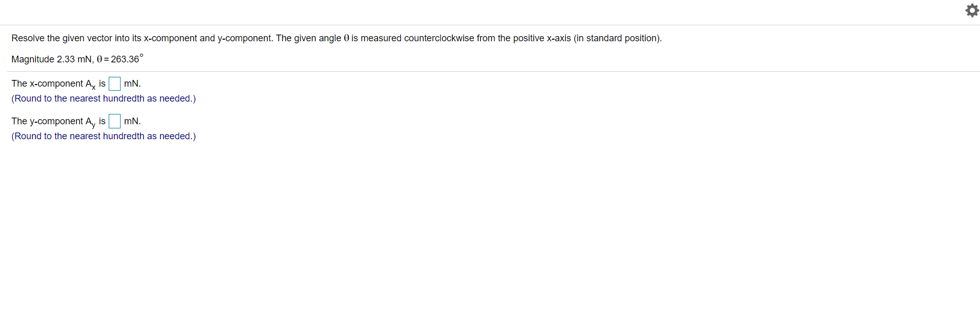Click the mN unit after the Ay box
980x313 pixels.
[132, 121]
